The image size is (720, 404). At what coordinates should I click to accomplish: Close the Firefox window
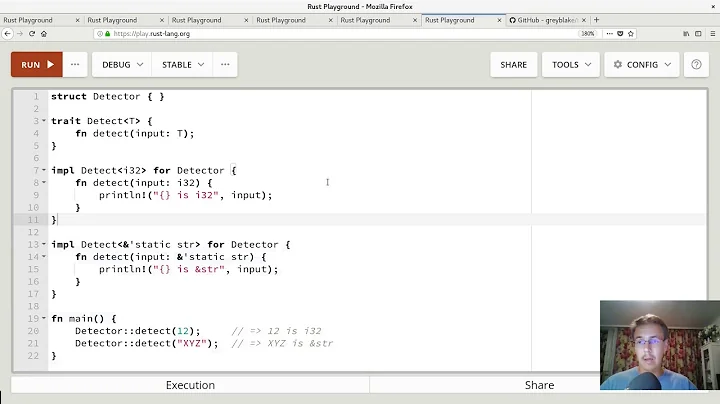coord(713,6)
